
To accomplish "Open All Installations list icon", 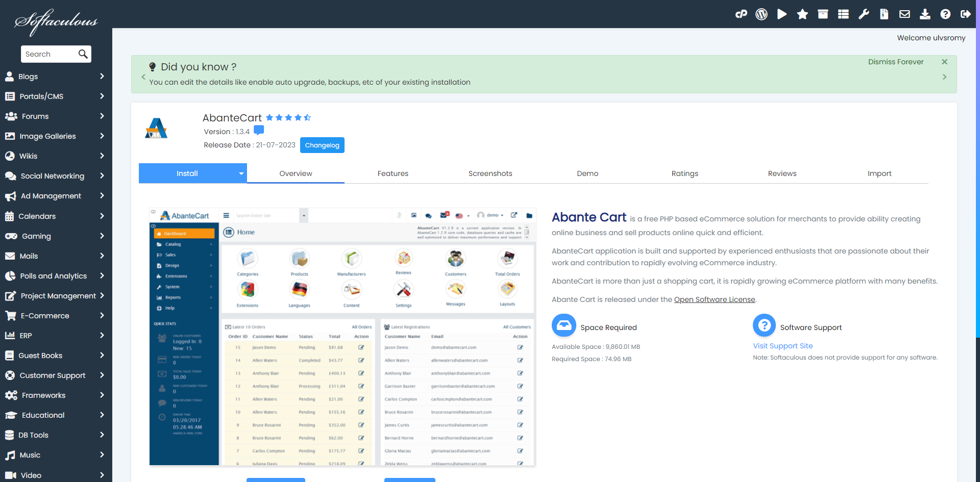I will [x=843, y=14].
